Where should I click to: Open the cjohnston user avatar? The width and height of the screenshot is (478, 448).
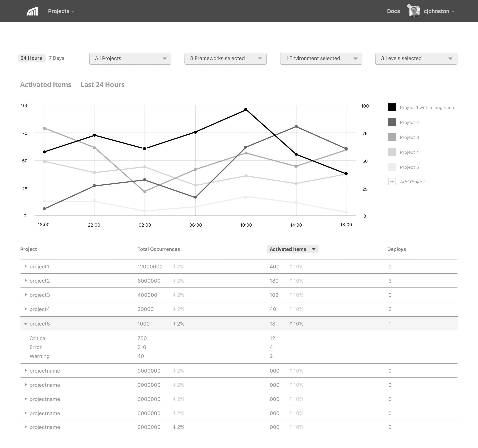[x=414, y=11]
